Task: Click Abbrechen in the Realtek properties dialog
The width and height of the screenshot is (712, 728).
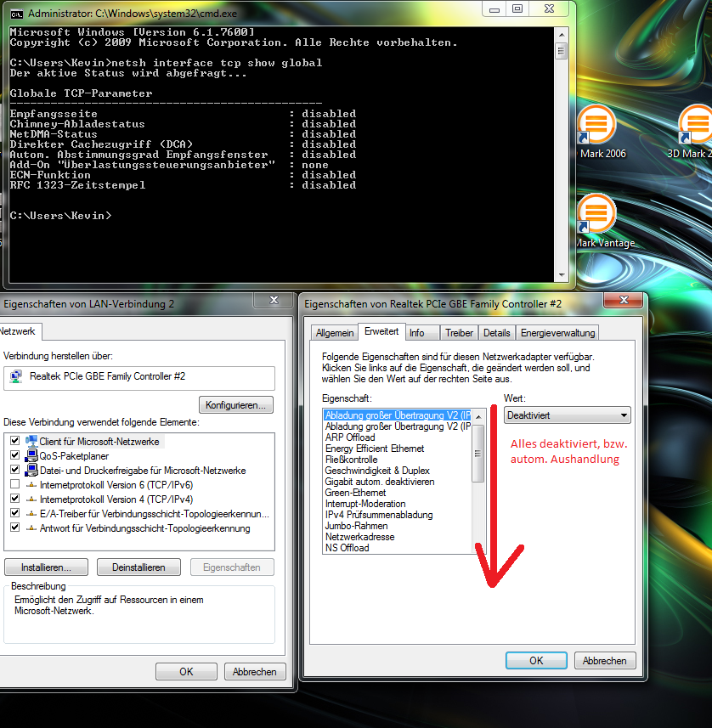Action: (605, 661)
